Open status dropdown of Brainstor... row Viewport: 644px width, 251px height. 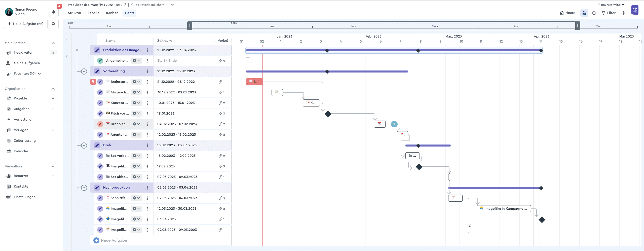click(x=136, y=82)
